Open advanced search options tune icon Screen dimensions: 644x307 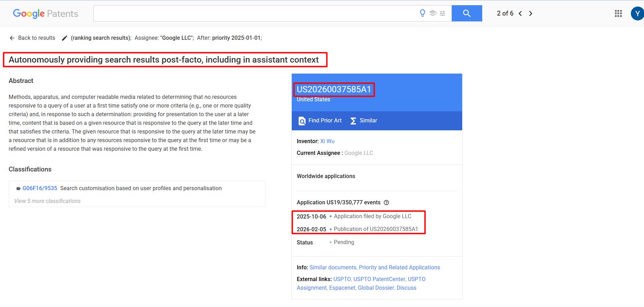442,13
